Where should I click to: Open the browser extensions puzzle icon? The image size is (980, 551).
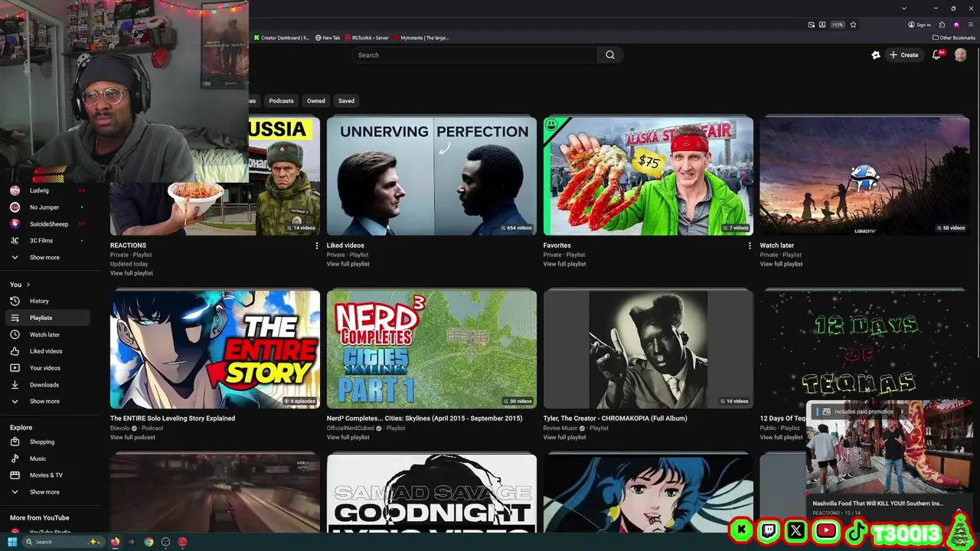pos(942,24)
